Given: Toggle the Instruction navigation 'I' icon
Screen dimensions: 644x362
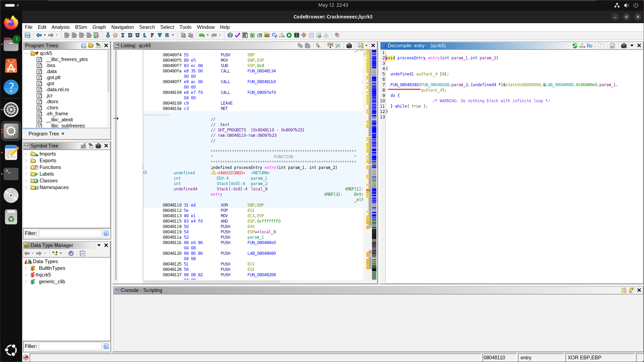Looking at the screenshot, I should point(122,35).
